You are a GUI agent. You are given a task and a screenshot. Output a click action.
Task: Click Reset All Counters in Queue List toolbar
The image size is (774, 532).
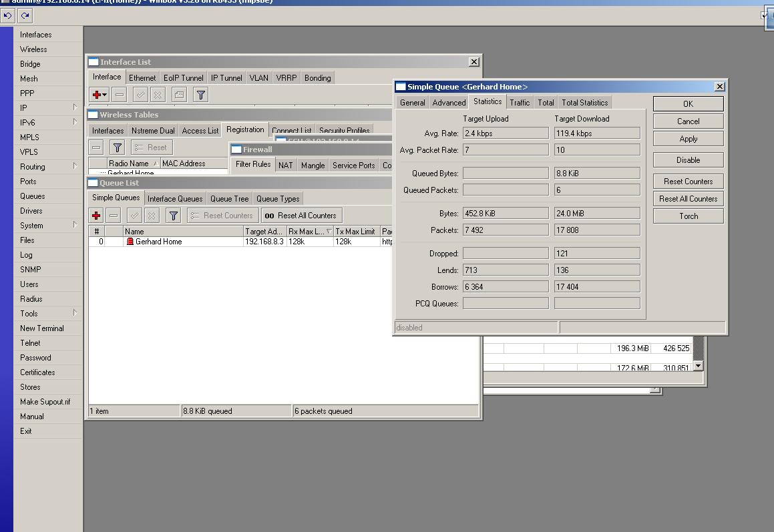301,216
